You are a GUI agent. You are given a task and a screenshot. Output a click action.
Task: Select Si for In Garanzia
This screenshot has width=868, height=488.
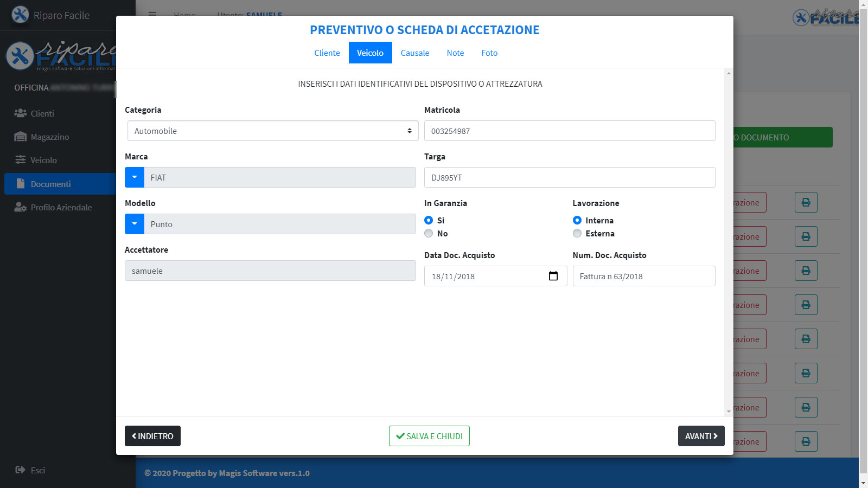(429, 220)
